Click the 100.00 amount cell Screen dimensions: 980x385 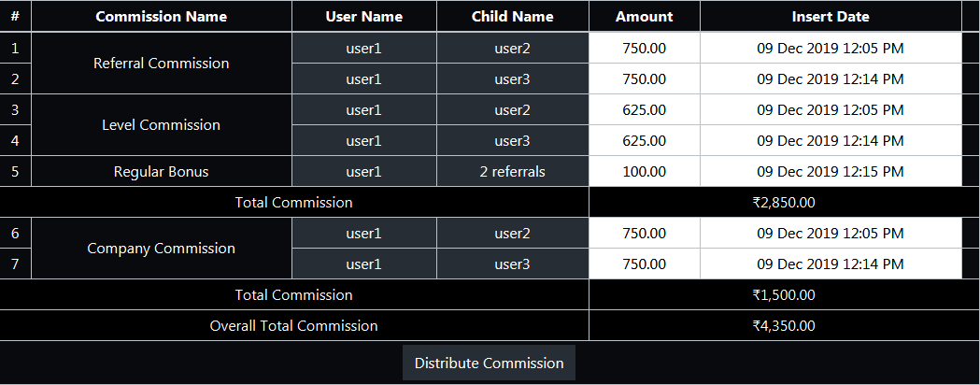click(645, 171)
